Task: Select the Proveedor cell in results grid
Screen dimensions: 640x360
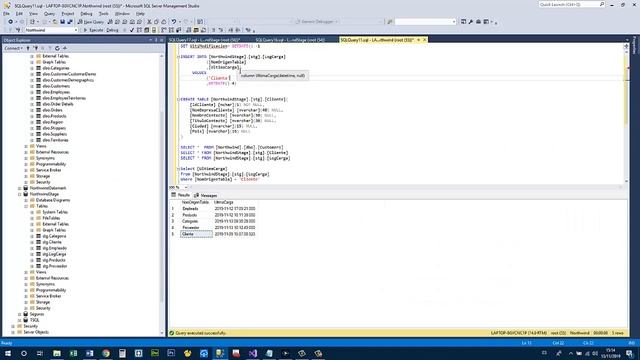Action: (196, 228)
